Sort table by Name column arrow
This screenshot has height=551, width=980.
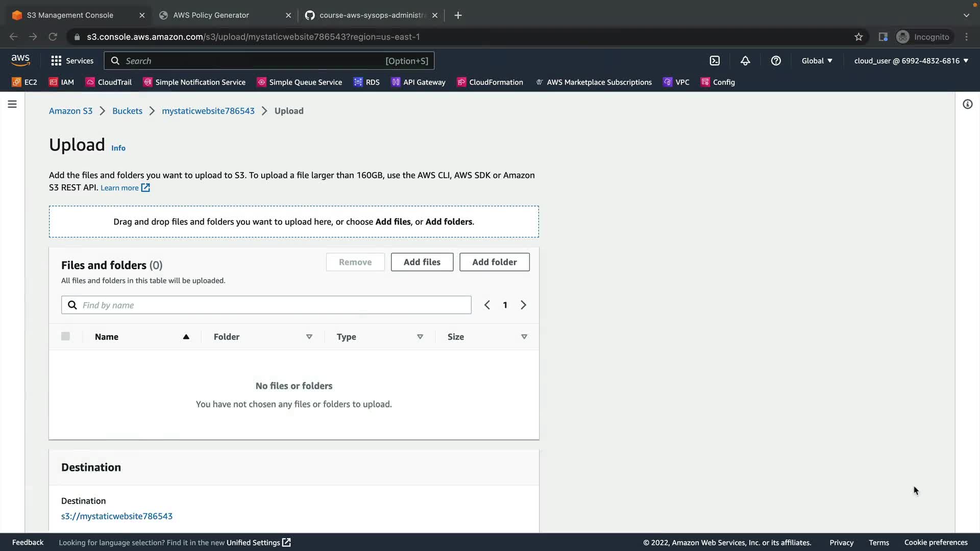pos(186,337)
